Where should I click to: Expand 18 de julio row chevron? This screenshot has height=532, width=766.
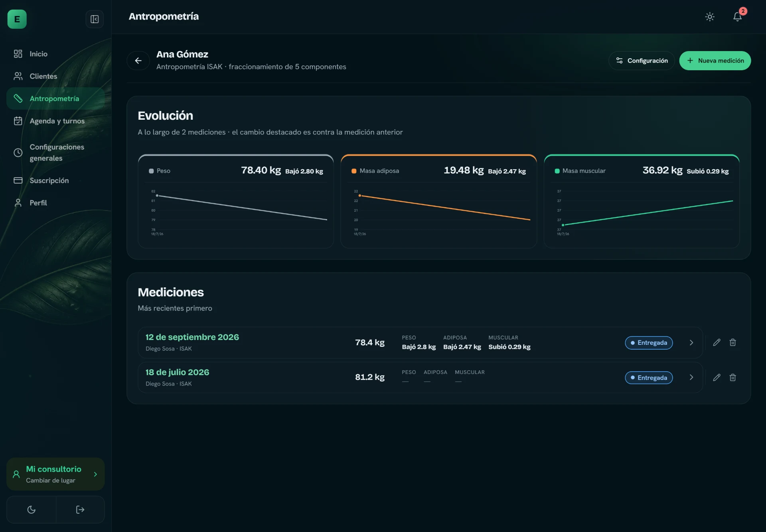691,378
